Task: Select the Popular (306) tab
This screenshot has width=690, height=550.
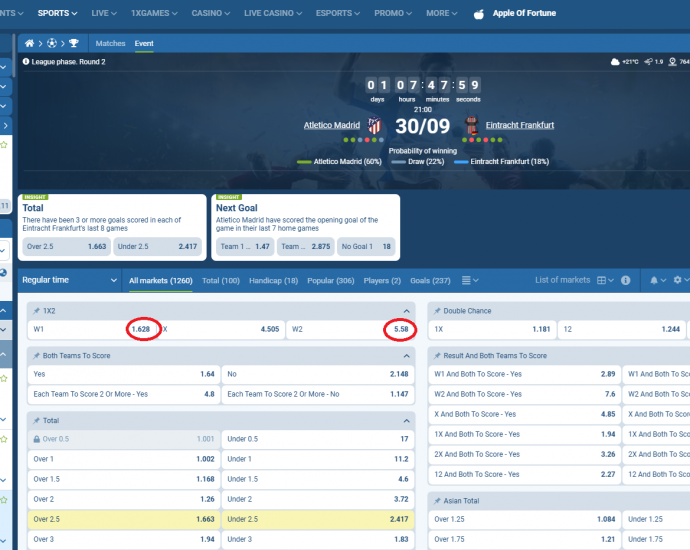Action: 330,280
